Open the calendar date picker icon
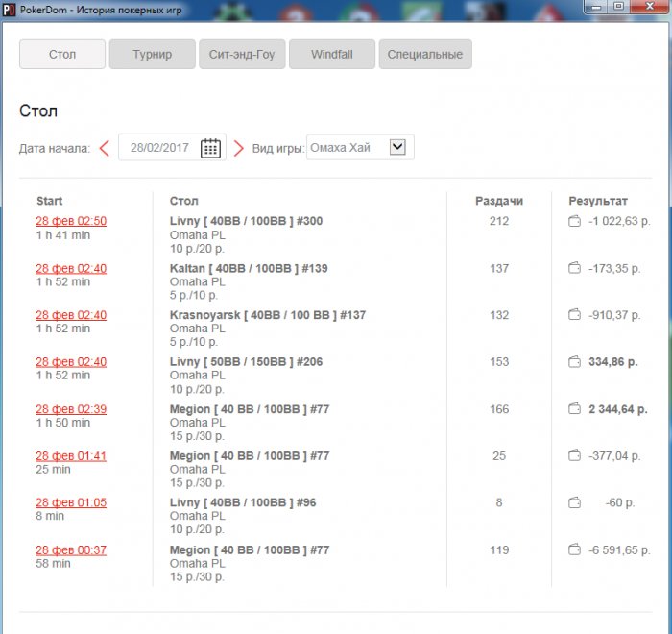 tap(210, 148)
